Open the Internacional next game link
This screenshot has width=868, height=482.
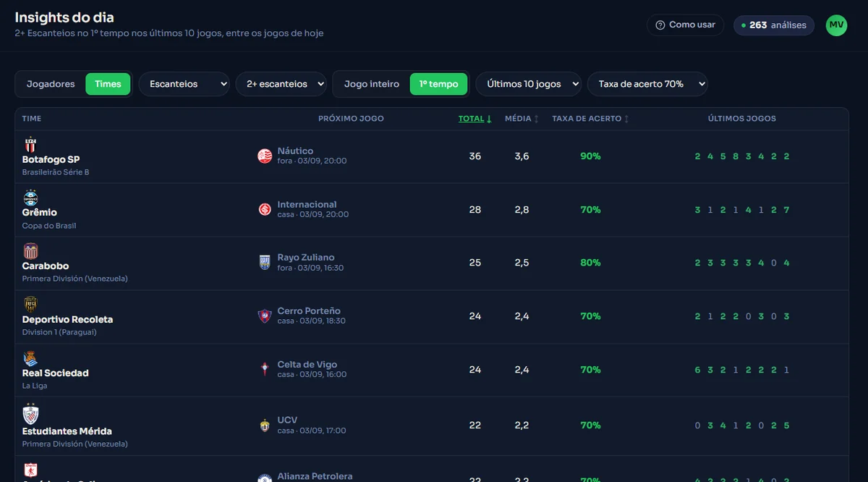[x=307, y=204]
